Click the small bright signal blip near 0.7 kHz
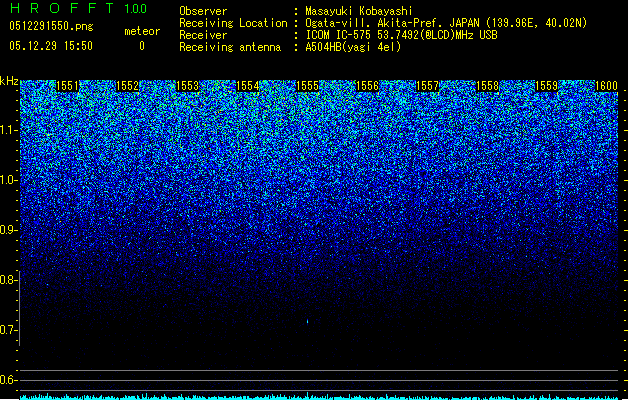 pyautogui.click(x=308, y=321)
